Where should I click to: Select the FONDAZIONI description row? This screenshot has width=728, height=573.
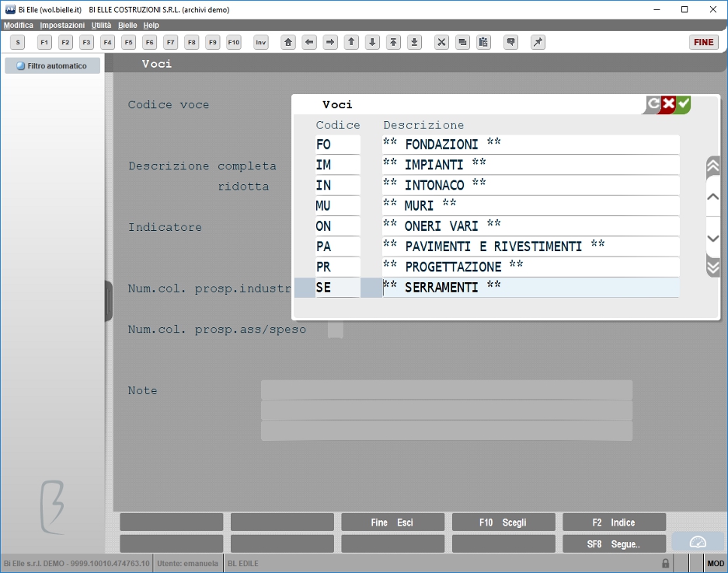[x=531, y=145]
